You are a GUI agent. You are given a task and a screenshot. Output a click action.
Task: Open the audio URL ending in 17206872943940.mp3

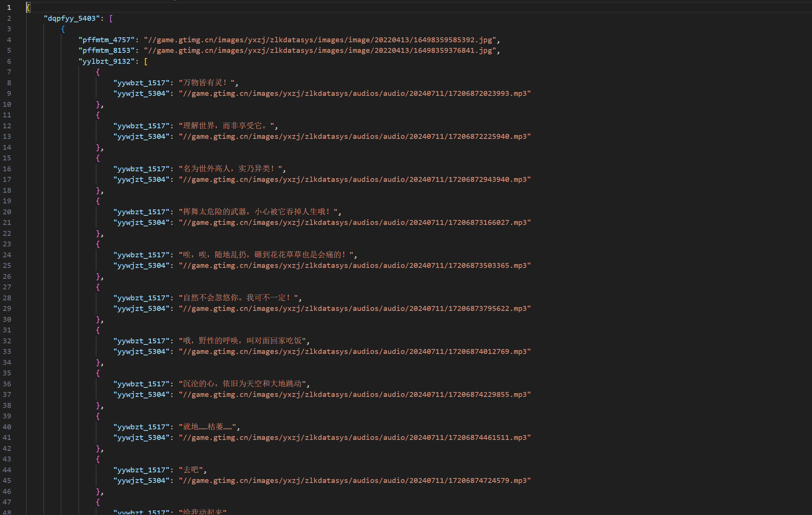click(355, 180)
